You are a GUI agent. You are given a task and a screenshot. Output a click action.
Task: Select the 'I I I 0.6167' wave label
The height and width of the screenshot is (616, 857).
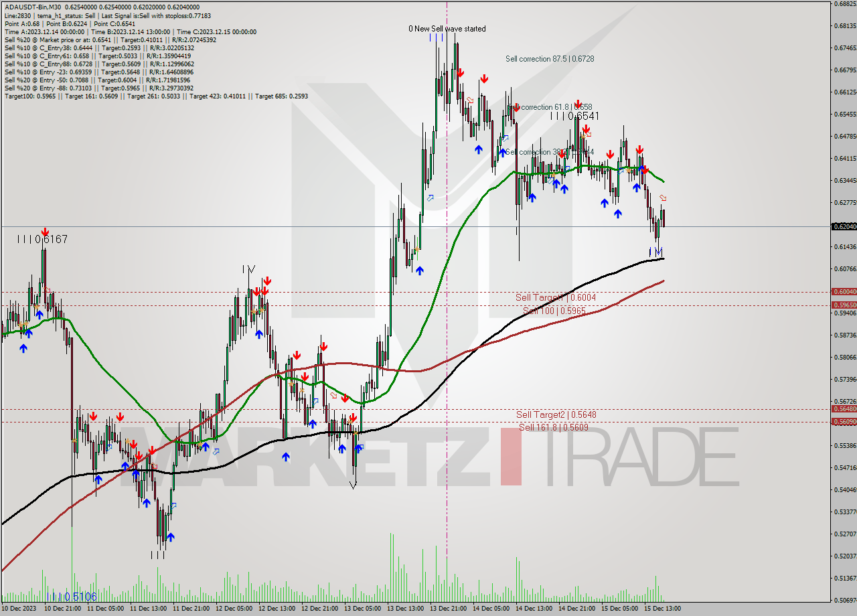[x=43, y=239]
